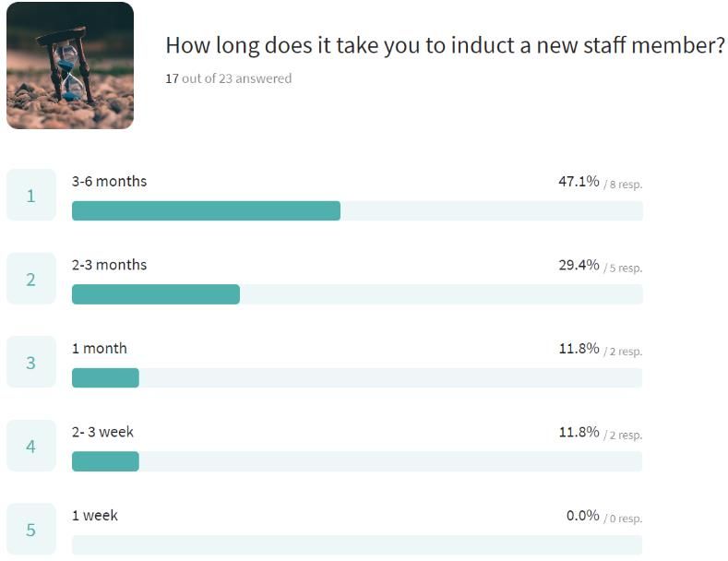Screen dimensions: 728x561
Task: Click the 29.4% response figure
Action: 579,265
